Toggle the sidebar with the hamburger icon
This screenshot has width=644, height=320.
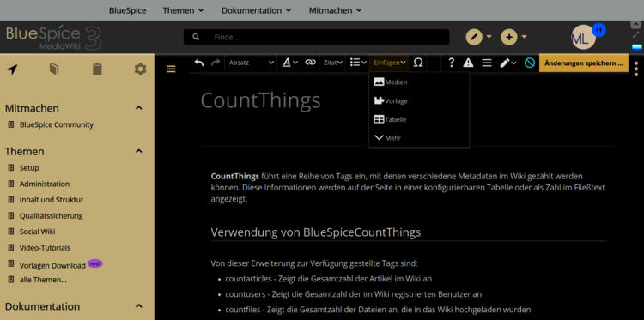(x=171, y=69)
